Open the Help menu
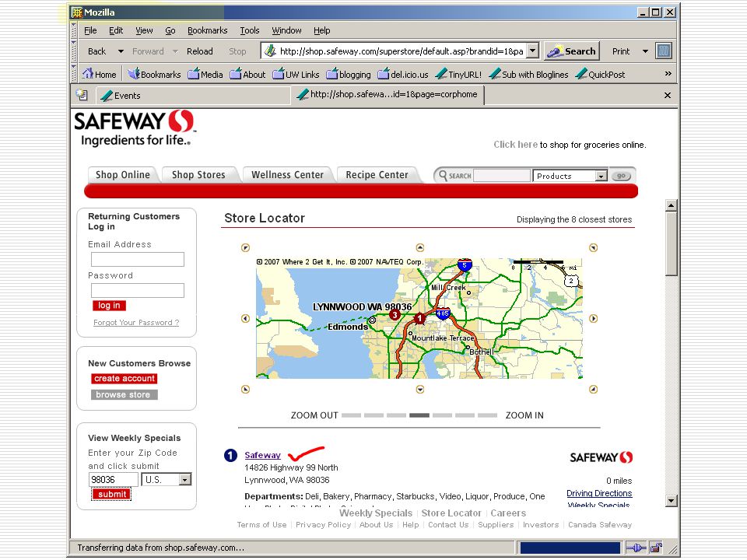747x560 pixels. click(x=321, y=30)
